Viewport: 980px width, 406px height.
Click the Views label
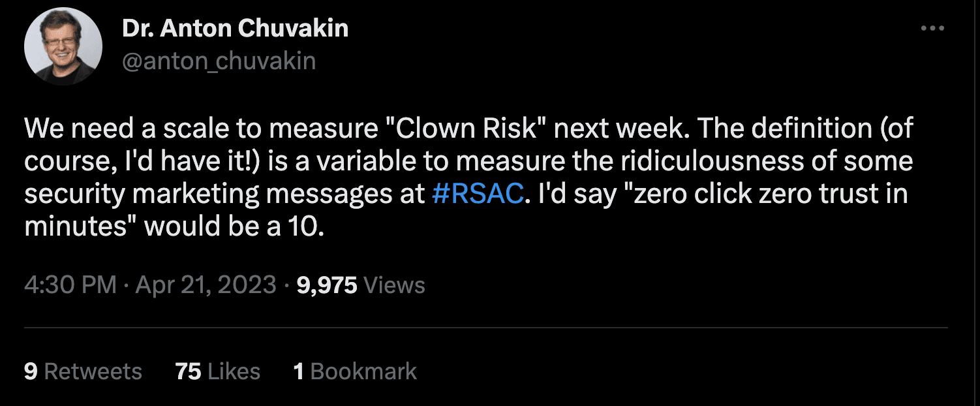(393, 285)
